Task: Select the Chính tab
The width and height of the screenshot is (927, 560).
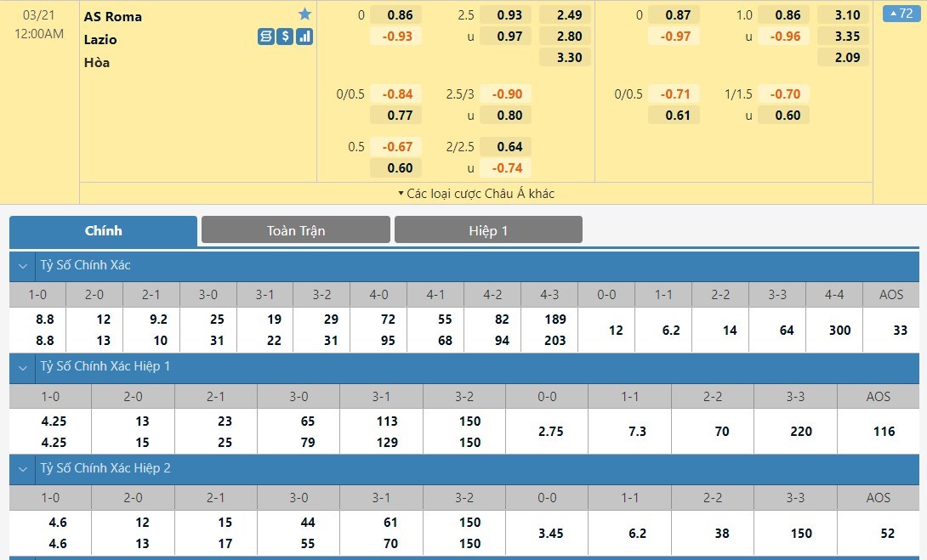Action: point(103,230)
